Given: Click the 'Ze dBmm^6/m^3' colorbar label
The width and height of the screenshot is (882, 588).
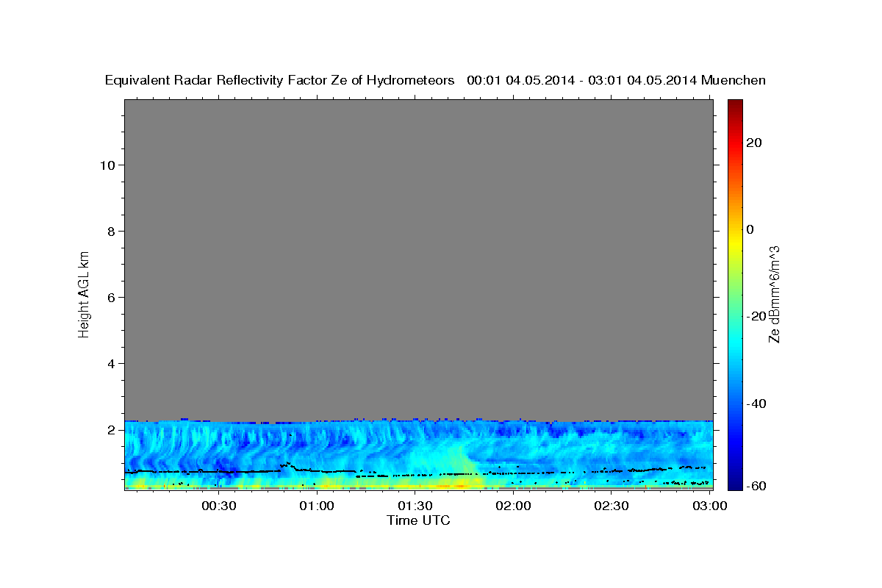Looking at the screenshot, I should tap(774, 294).
